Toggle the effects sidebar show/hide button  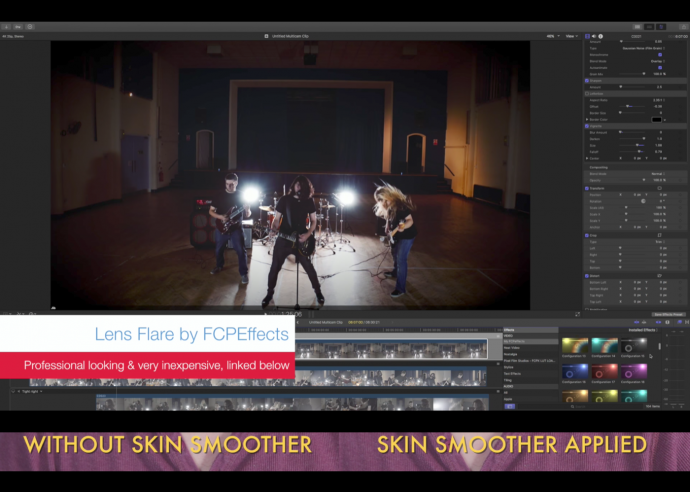coord(510,407)
